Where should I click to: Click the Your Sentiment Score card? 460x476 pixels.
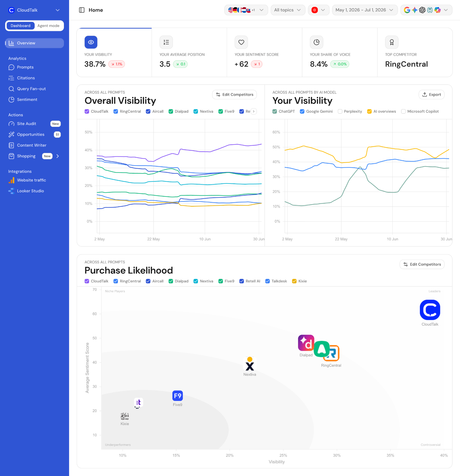[x=264, y=53]
